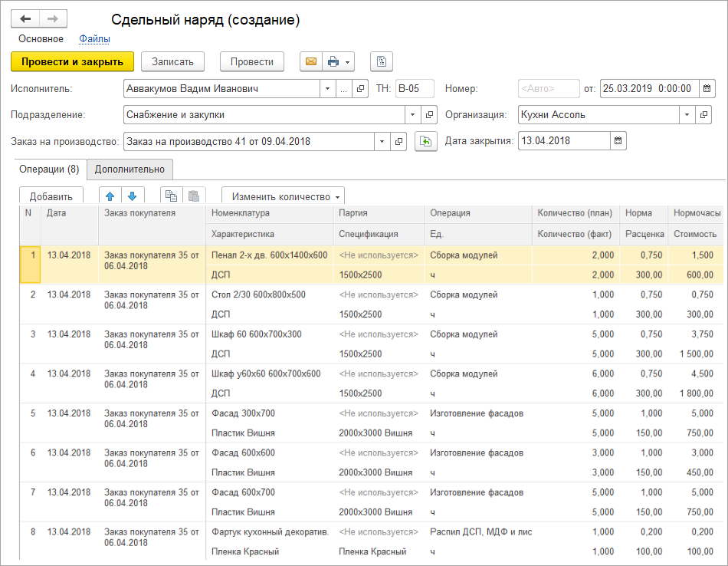Expand the Заказ на производство dropdown
Image resolution: width=728 pixels, height=566 pixels.
point(382,141)
